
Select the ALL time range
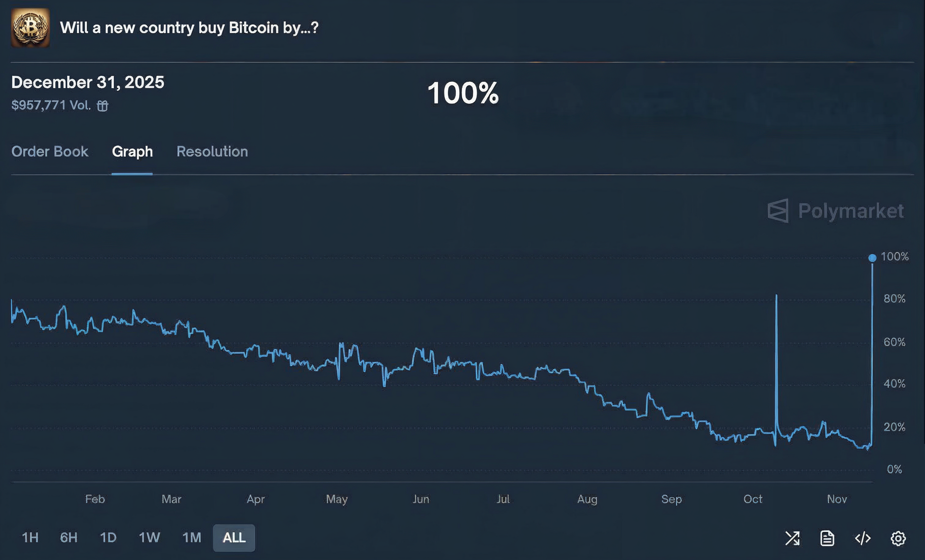[x=234, y=538]
